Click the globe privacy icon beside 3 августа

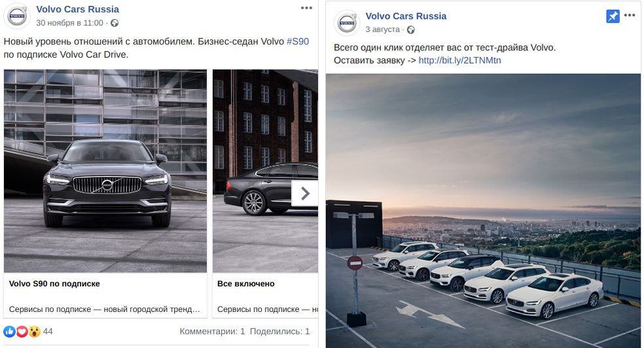(x=411, y=29)
